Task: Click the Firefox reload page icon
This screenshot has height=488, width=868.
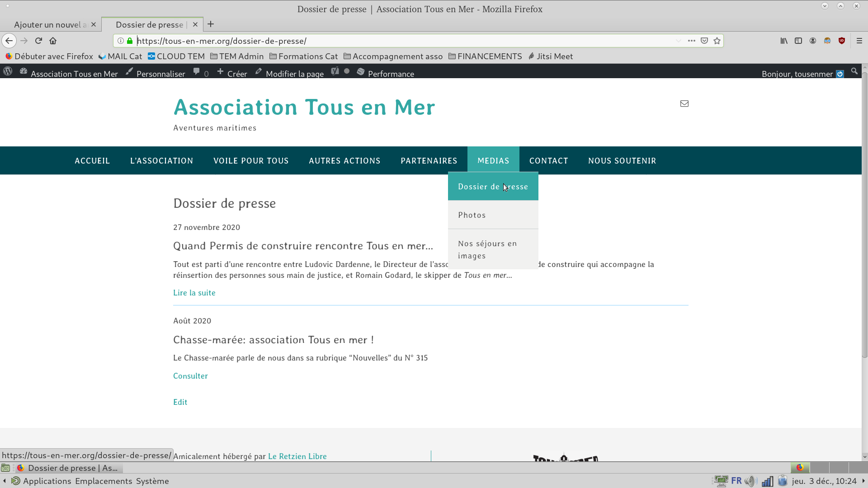Action: (x=38, y=41)
